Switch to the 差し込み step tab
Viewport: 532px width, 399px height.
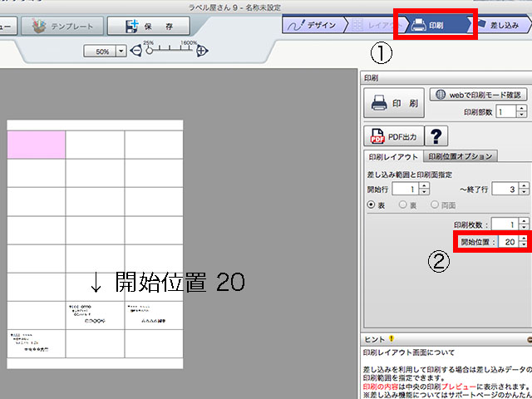[x=500, y=25]
